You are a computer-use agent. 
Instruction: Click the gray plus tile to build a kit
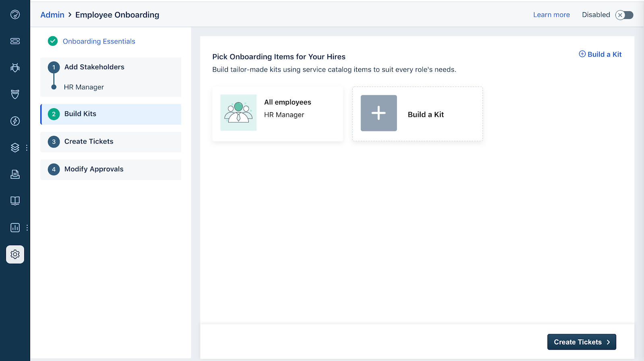pyautogui.click(x=379, y=113)
